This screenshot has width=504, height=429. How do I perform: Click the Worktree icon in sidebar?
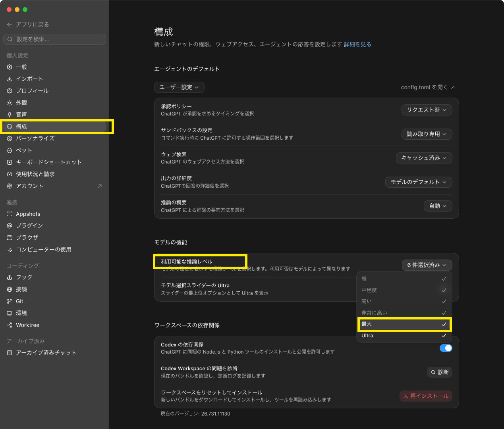(10, 325)
